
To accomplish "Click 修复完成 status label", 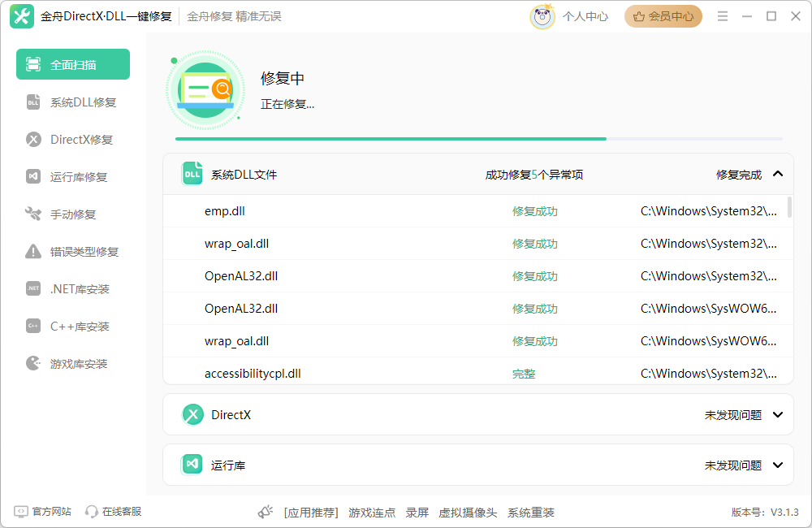I will [738, 175].
